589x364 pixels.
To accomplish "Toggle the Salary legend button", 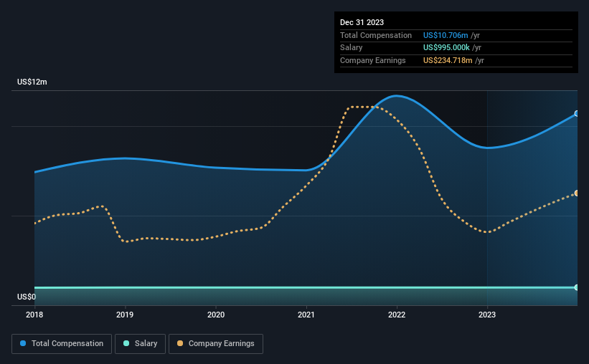I will pos(140,344).
